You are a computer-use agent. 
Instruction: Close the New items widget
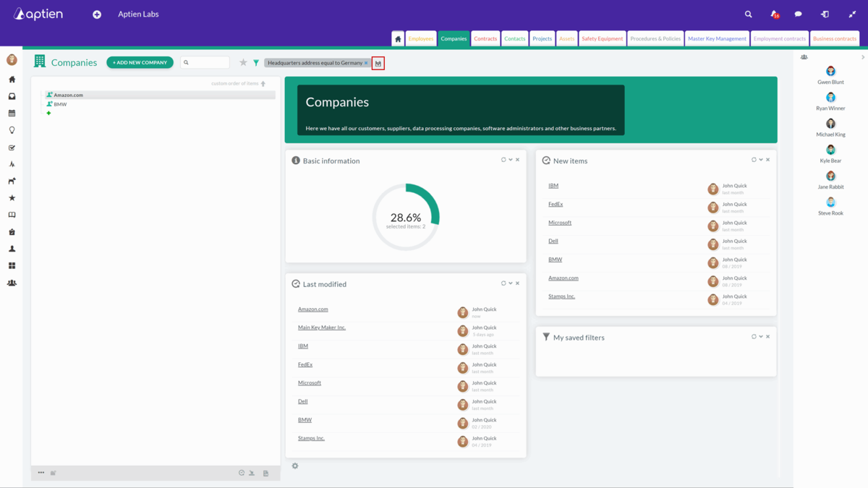[x=768, y=160]
